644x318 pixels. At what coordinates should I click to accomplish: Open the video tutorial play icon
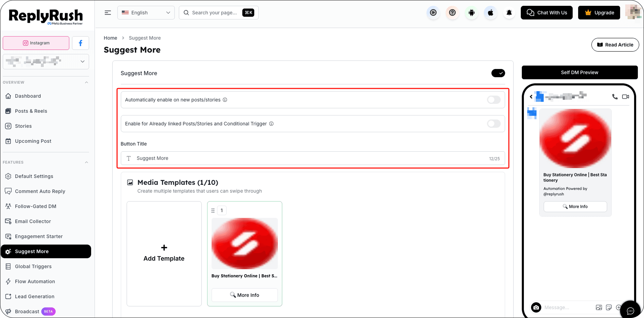point(433,13)
